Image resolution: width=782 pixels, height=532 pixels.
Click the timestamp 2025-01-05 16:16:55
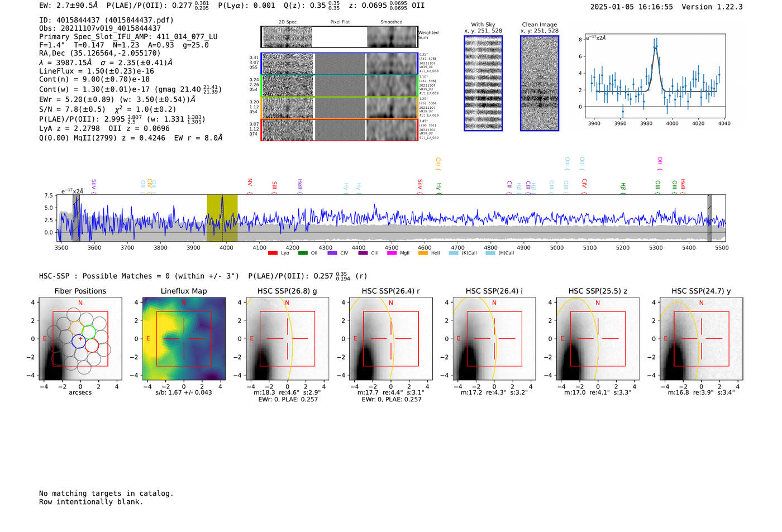(632, 7)
